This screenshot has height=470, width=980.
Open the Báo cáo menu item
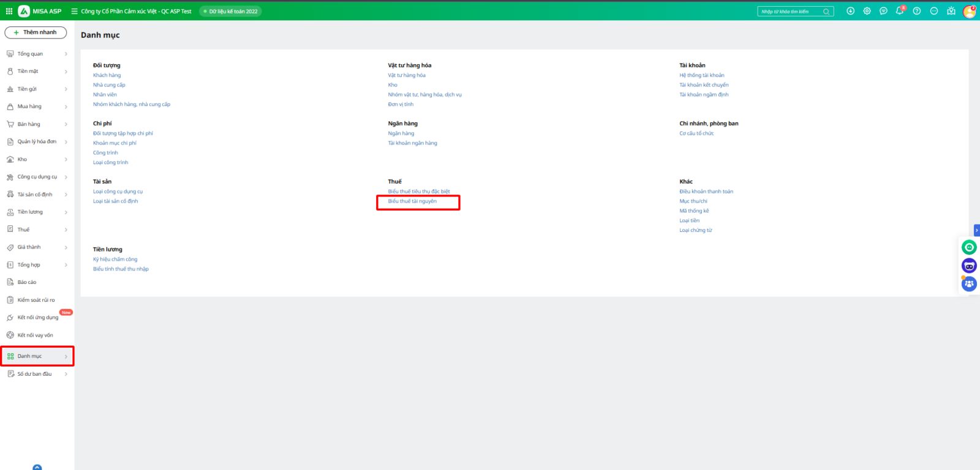coord(27,282)
